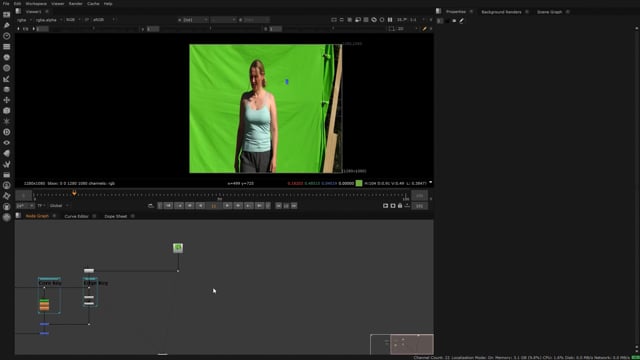Jump to the first frame
The width and height of the screenshot is (640, 360).
tap(168, 206)
